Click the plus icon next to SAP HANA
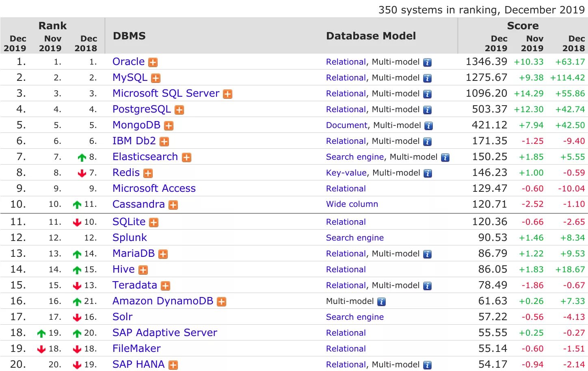Screen dimensions: 588x371 [173, 365]
